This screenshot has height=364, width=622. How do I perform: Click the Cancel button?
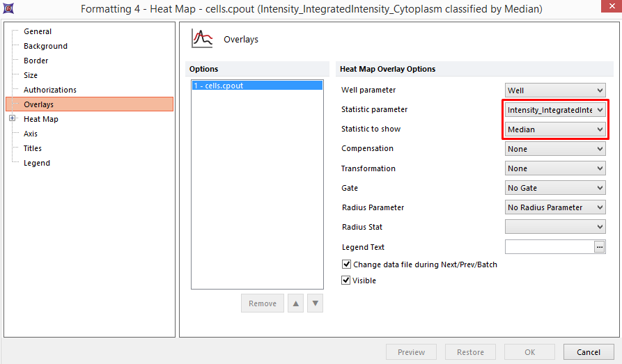pos(588,352)
